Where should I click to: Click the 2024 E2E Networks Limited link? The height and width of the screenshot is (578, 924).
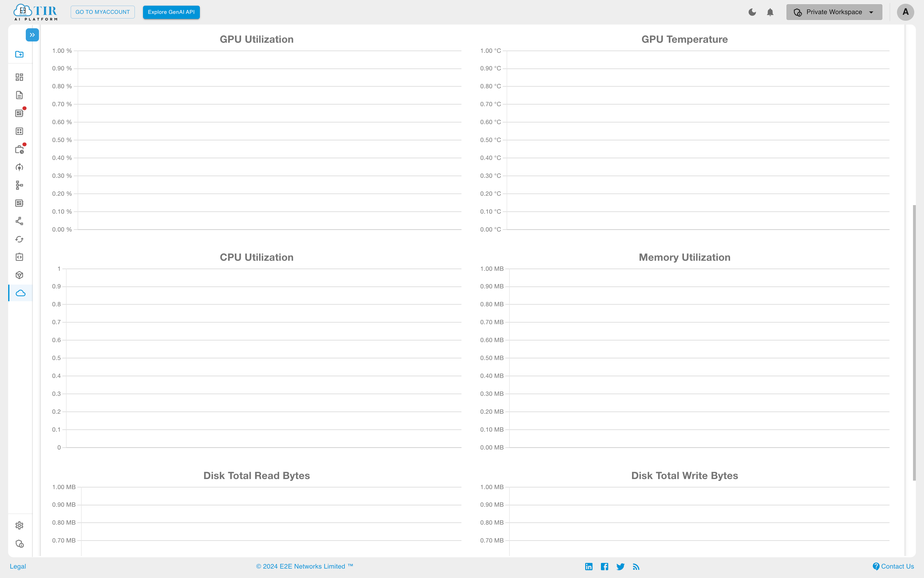[x=305, y=566]
